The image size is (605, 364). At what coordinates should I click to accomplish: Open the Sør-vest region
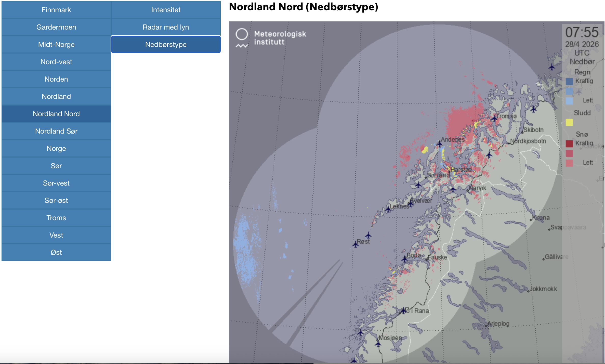coord(56,183)
